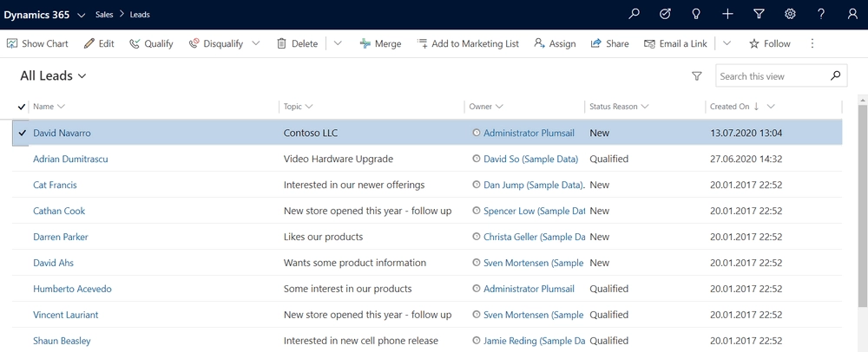The height and width of the screenshot is (352, 868).
Task: Select the Likes our products topic cell
Action: (x=323, y=237)
